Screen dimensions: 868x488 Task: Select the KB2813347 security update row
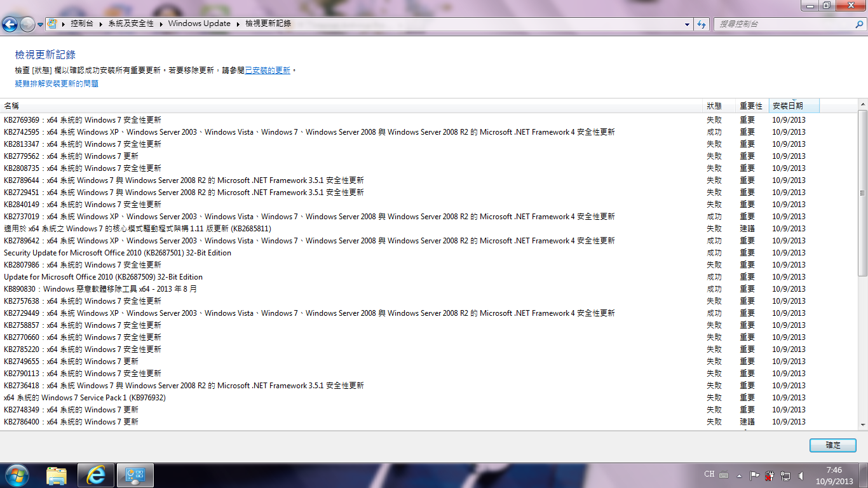(x=429, y=144)
